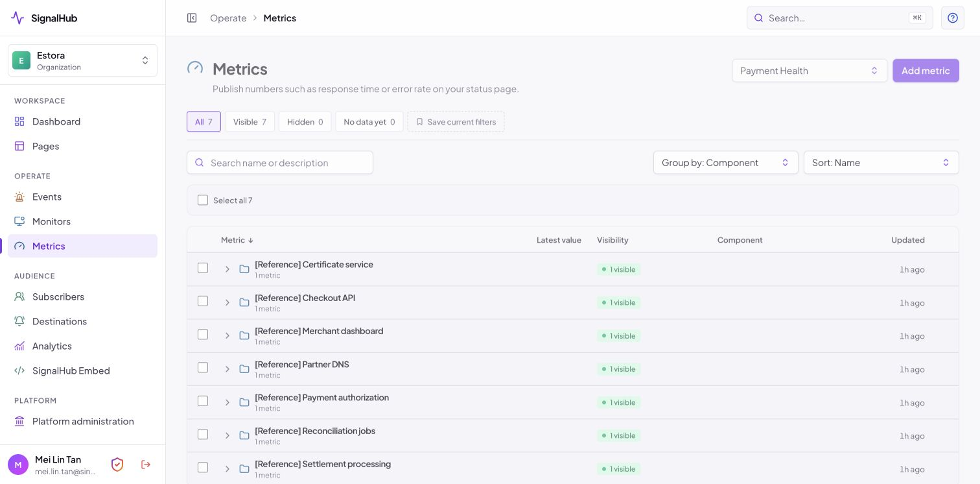
Task: Select the All 7 filter tab
Action: 204,122
